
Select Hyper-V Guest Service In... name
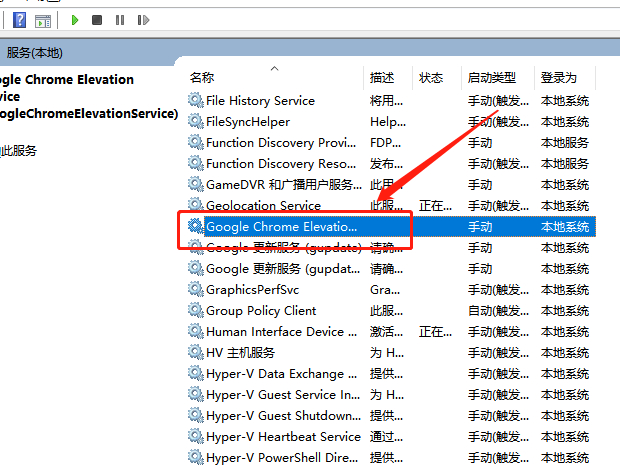[x=283, y=395]
